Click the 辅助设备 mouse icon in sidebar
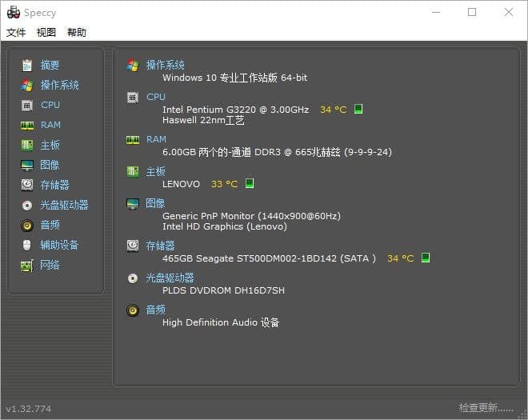The height and width of the screenshot is (420, 528). 27,245
